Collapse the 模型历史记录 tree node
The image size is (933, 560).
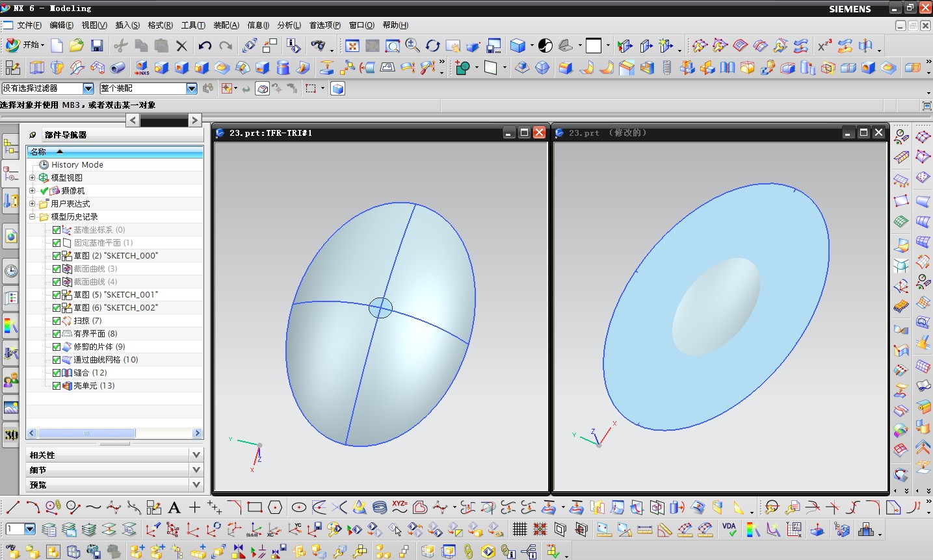tap(32, 216)
